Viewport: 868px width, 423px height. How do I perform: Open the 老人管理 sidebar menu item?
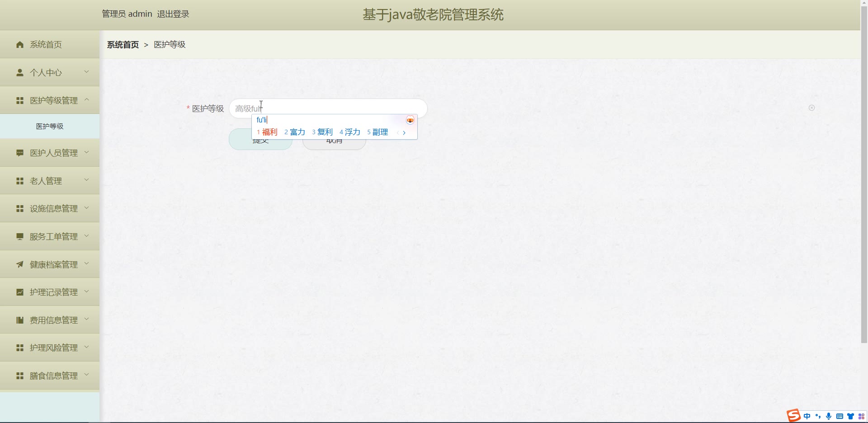click(50, 181)
